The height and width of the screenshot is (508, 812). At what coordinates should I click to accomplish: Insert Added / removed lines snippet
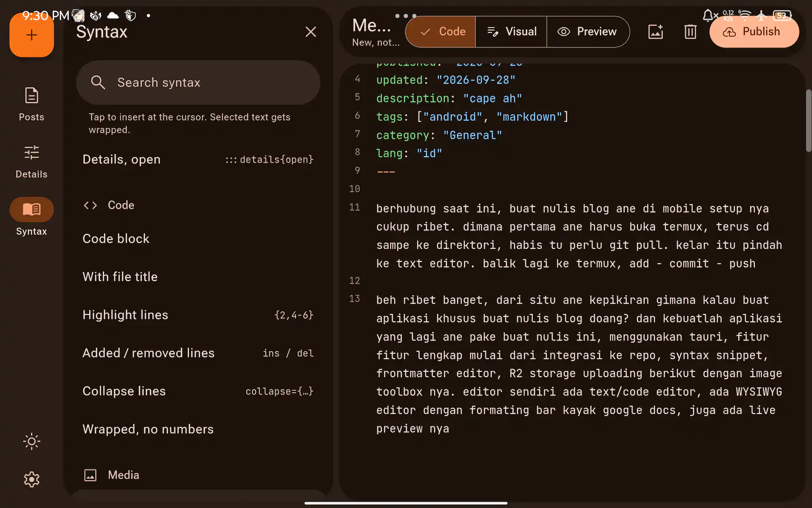tap(198, 353)
